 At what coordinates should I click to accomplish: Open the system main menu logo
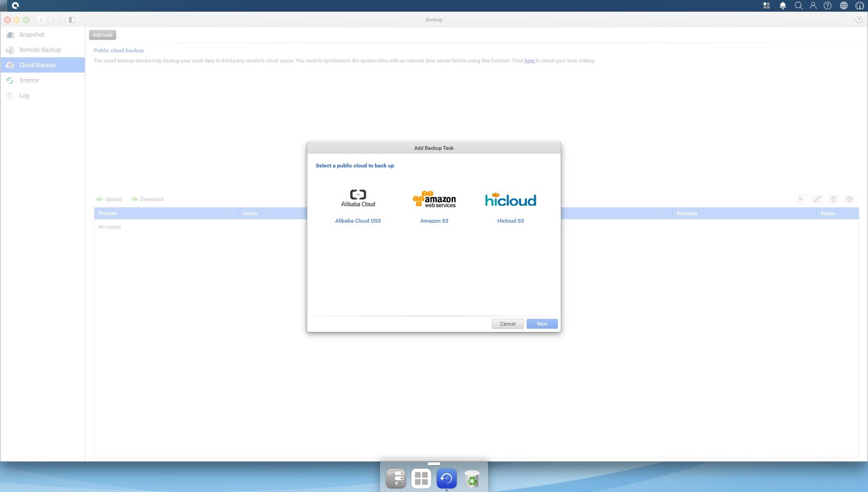pyautogui.click(x=15, y=6)
